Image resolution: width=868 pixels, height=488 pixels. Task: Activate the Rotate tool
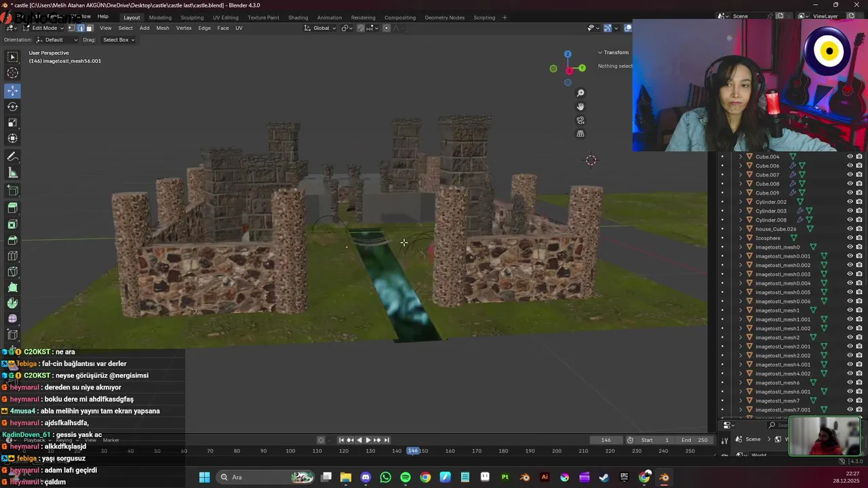click(x=13, y=106)
